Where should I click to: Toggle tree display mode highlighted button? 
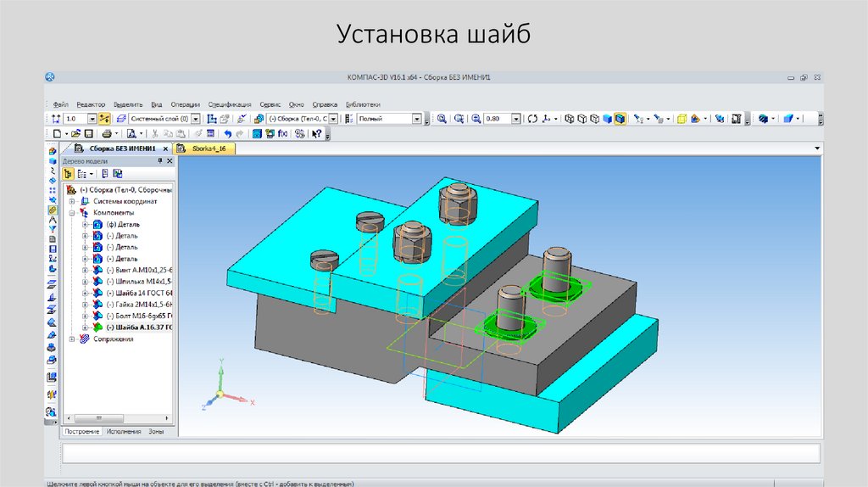tap(68, 173)
